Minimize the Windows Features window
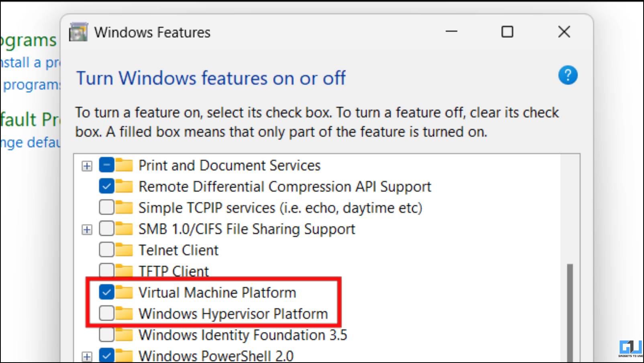The height and width of the screenshot is (363, 644). [x=452, y=32]
